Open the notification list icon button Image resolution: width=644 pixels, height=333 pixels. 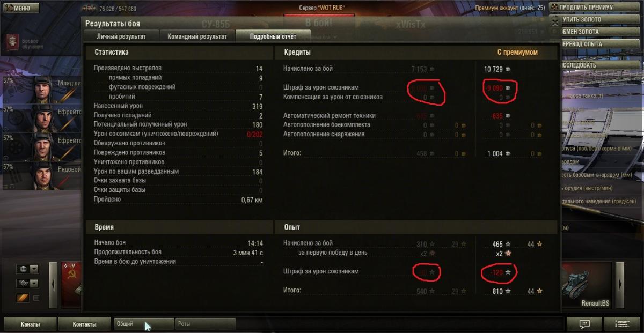[x=622, y=324]
